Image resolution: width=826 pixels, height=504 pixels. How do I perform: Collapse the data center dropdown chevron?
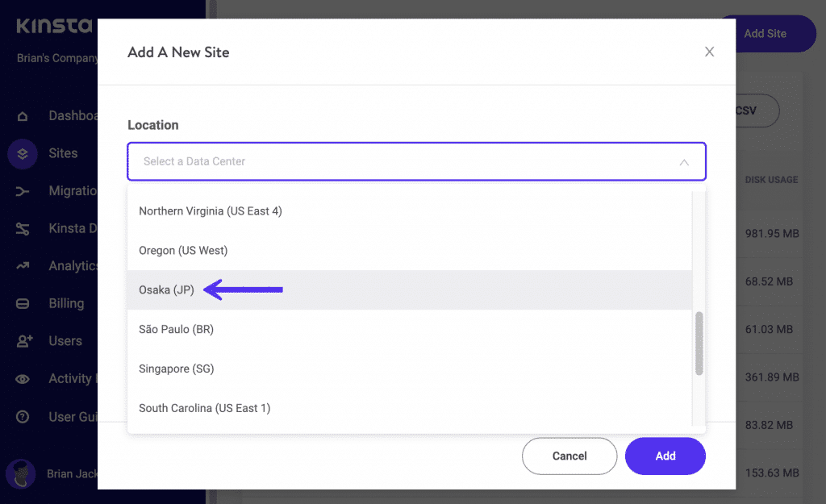point(684,162)
